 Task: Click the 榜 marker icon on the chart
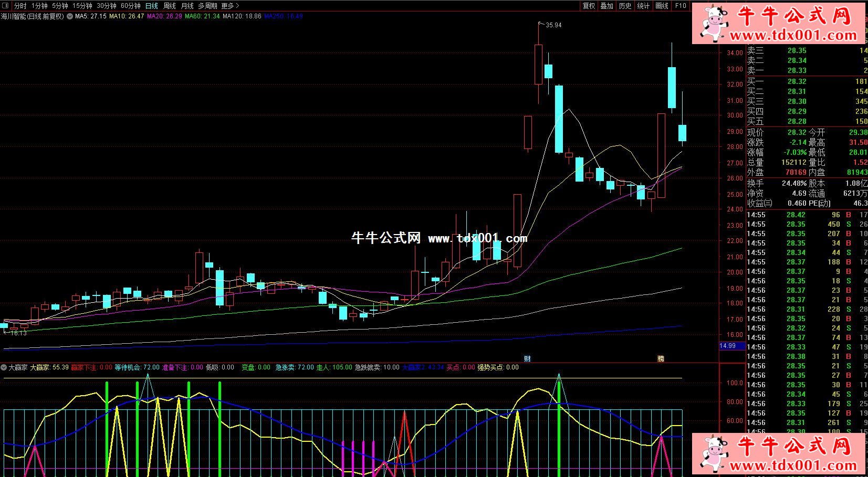[x=661, y=359]
